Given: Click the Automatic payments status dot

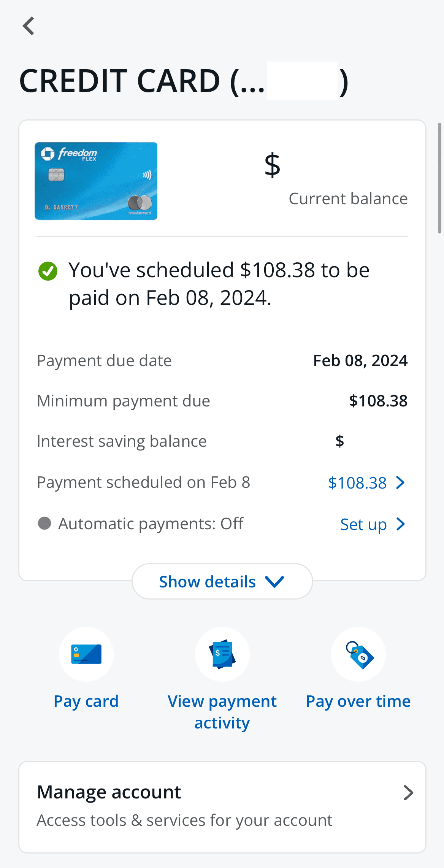Looking at the screenshot, I should (x=44, y=524).
